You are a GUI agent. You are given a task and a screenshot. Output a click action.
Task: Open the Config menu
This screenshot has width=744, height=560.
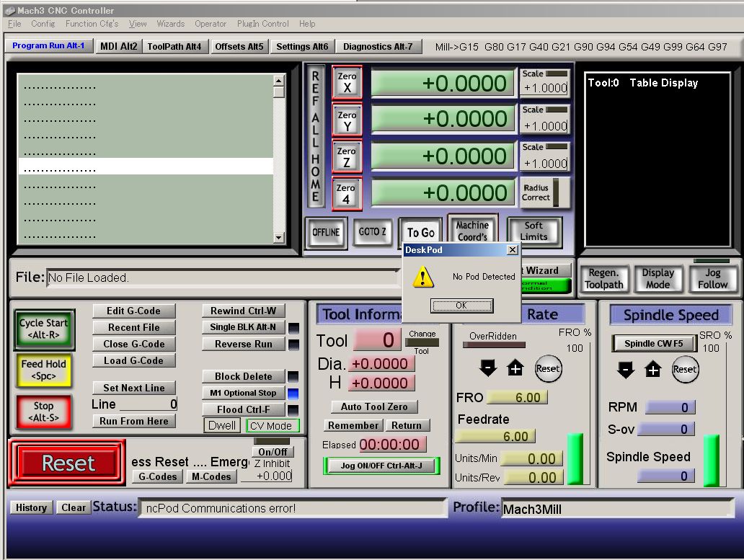click(43, 24)
